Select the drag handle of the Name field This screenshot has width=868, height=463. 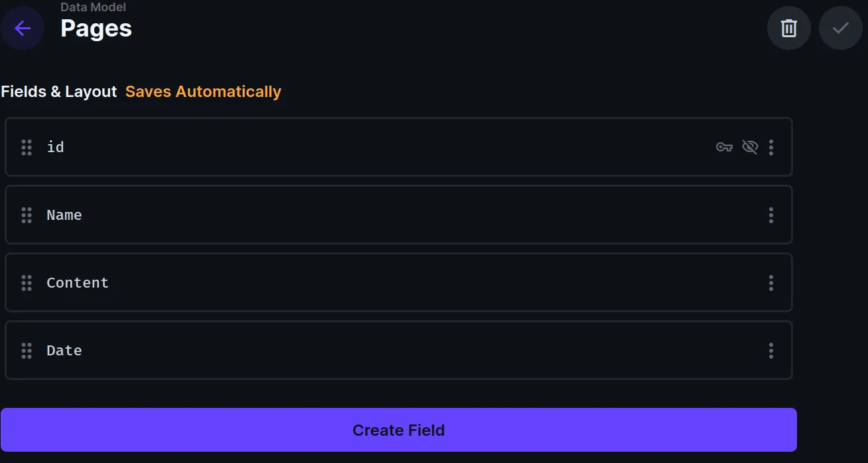(27, 215)
